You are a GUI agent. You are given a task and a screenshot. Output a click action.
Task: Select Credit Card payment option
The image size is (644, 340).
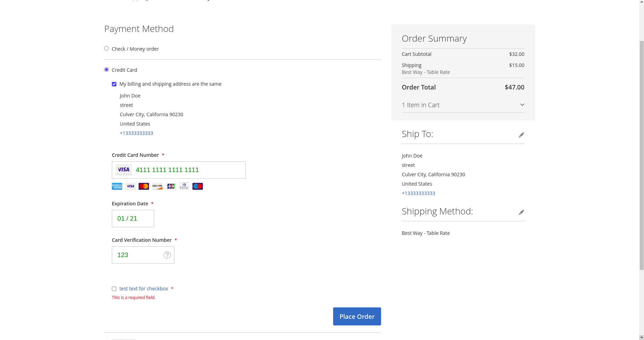coord(106,70)
